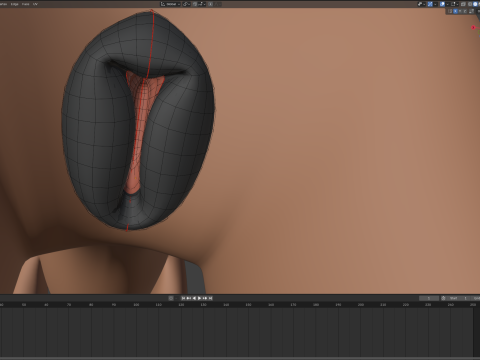This screenshot has height=360, width=480.
Task: Open the mesh edit overlays popover
Action: coord(455,4)
